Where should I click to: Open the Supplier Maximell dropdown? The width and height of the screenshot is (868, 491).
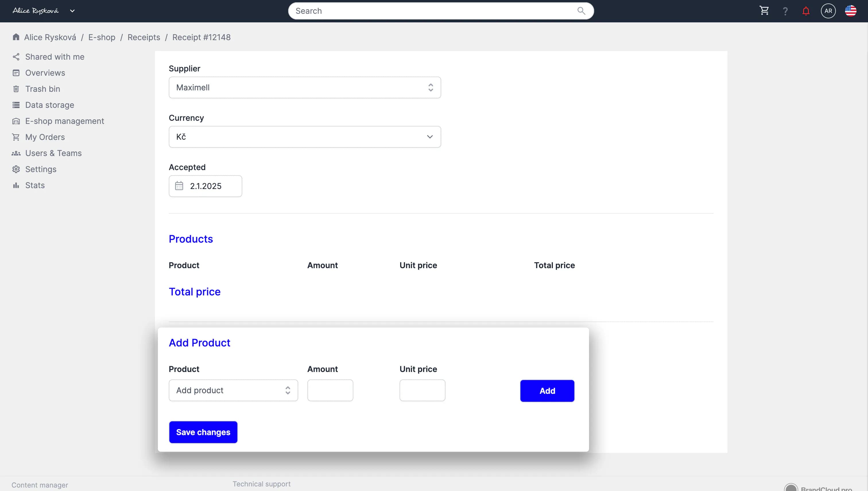coord(305,87)
